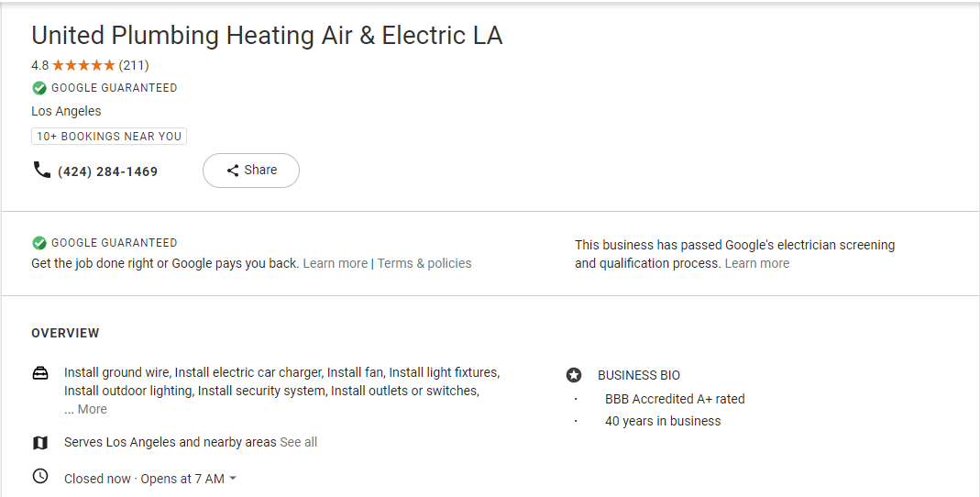Viewport: 980px width, 497px height.
Task: Click the Business Bio star icon
Action: (x=574, y=375)
